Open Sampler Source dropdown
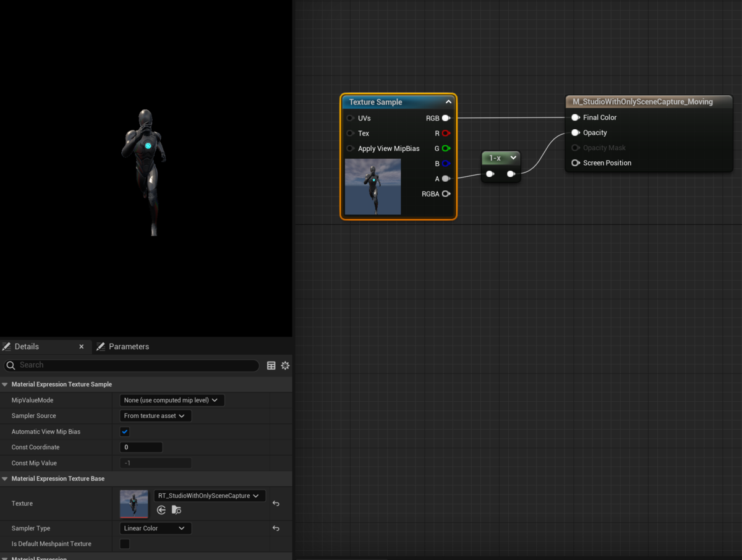 coord(155,416)
